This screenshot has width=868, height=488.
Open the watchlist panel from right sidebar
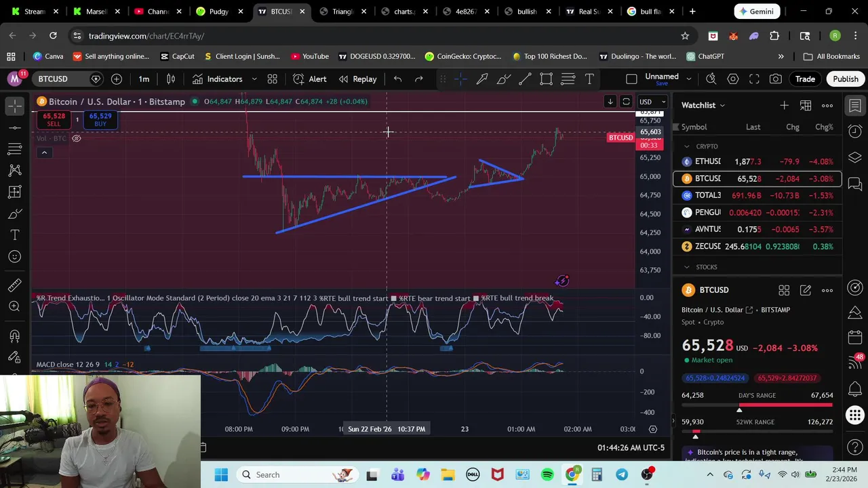(855, 106)
